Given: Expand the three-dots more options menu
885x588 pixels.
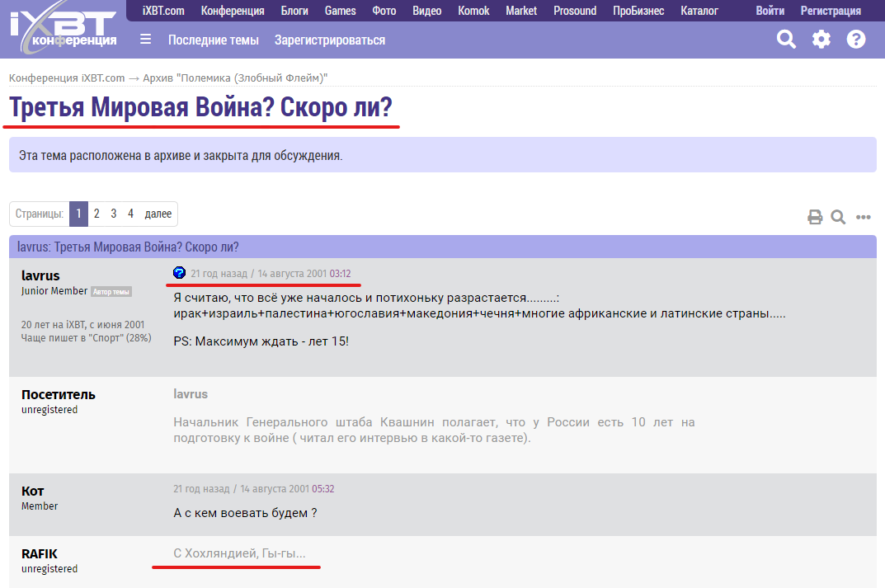Looking at the screenshot, I should point(863,217).
